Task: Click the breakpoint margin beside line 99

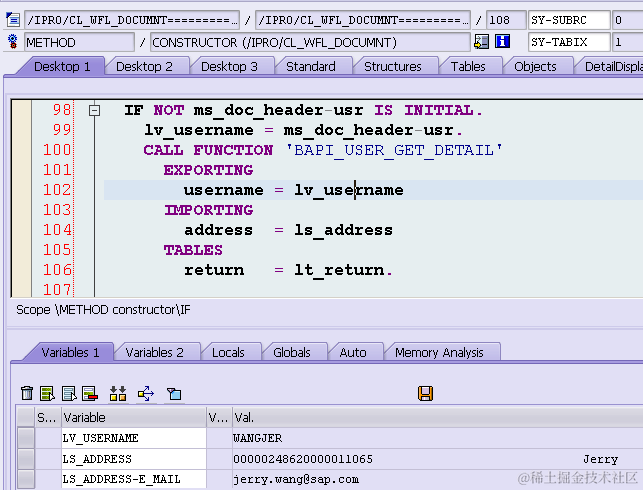Action: pos(21,130)
